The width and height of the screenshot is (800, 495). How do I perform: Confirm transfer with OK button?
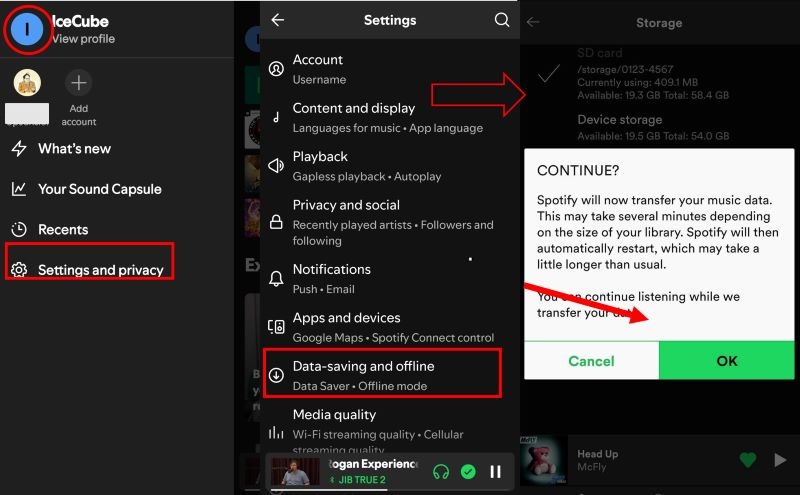[727, 361]
